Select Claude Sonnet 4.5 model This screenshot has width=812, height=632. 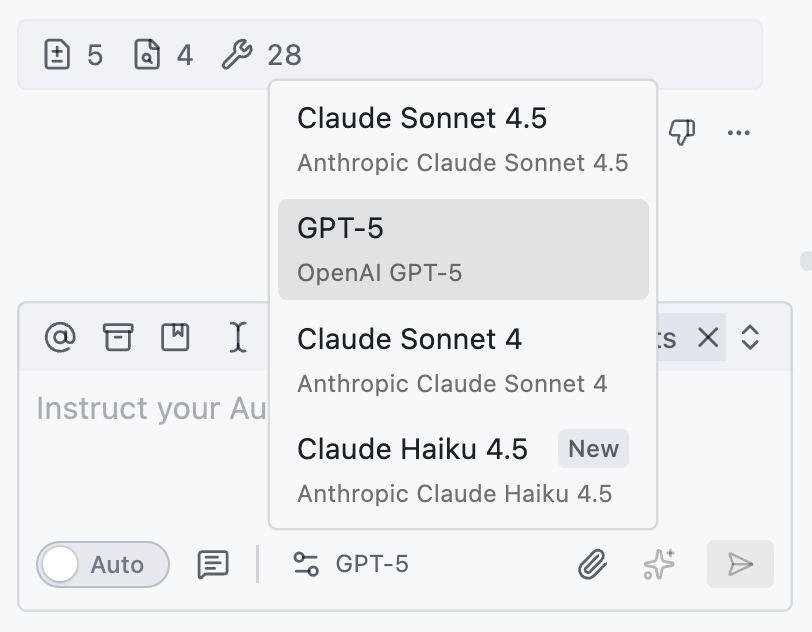click(463, 140)
